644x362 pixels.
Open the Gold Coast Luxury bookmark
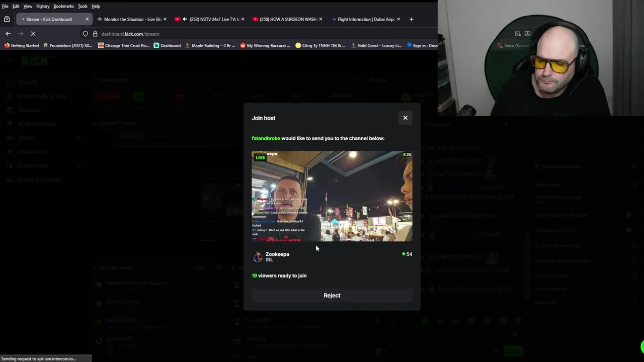tap(376, 45)
